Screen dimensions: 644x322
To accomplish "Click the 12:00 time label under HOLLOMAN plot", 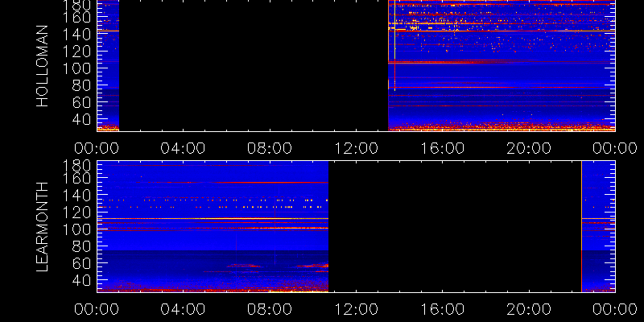I will (x=356, y=148).
